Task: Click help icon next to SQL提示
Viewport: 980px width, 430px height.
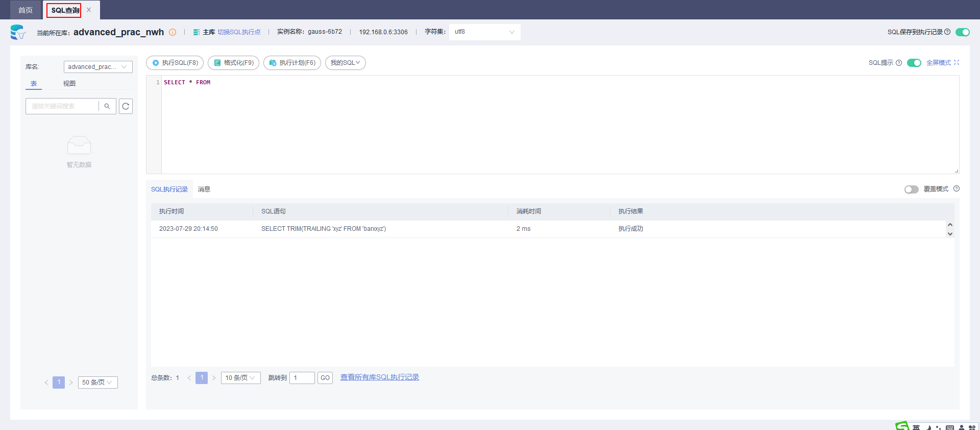Action: [899, 63]
